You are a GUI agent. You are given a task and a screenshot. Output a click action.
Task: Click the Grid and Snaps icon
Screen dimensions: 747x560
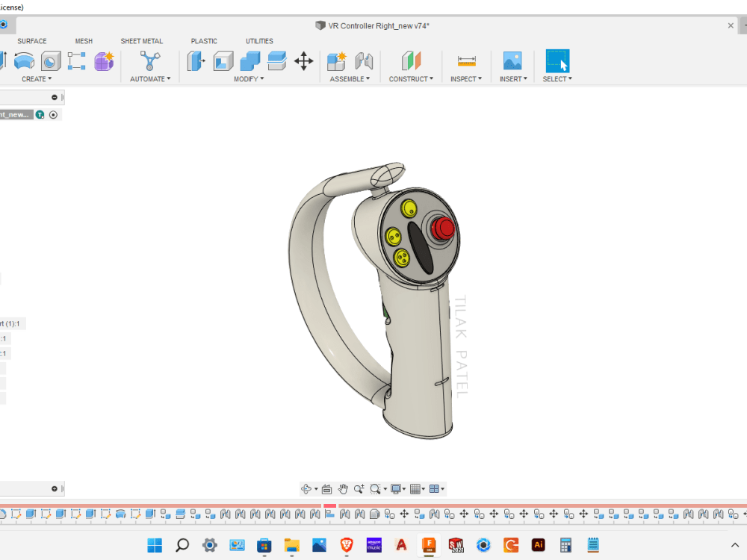coord(415,488)
